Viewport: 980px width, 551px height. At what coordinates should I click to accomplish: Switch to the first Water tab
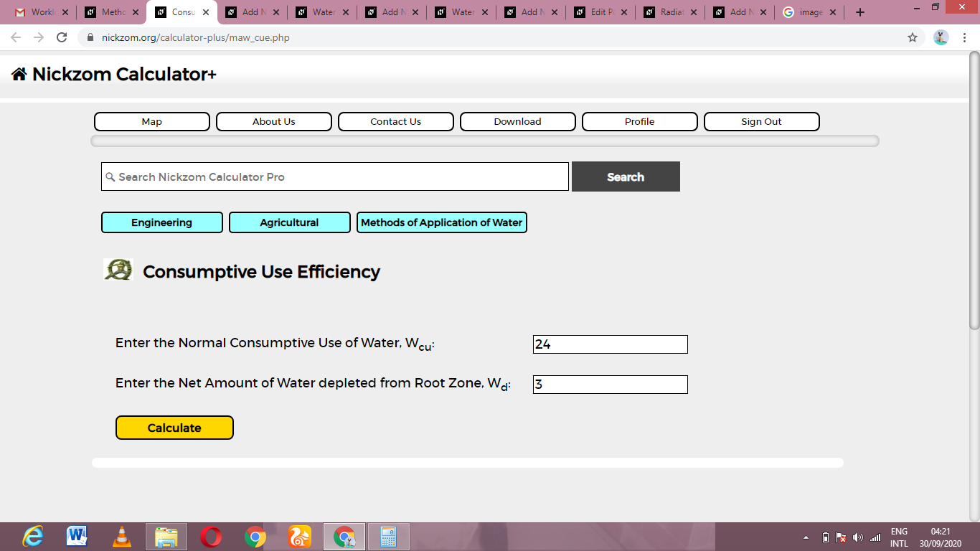320,12
